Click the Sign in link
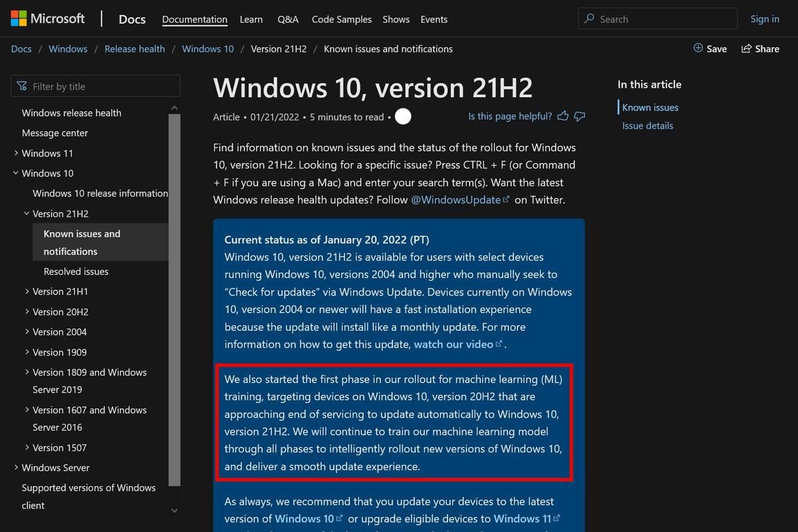This screenshot has width=798, height=532. pos(765,19)
